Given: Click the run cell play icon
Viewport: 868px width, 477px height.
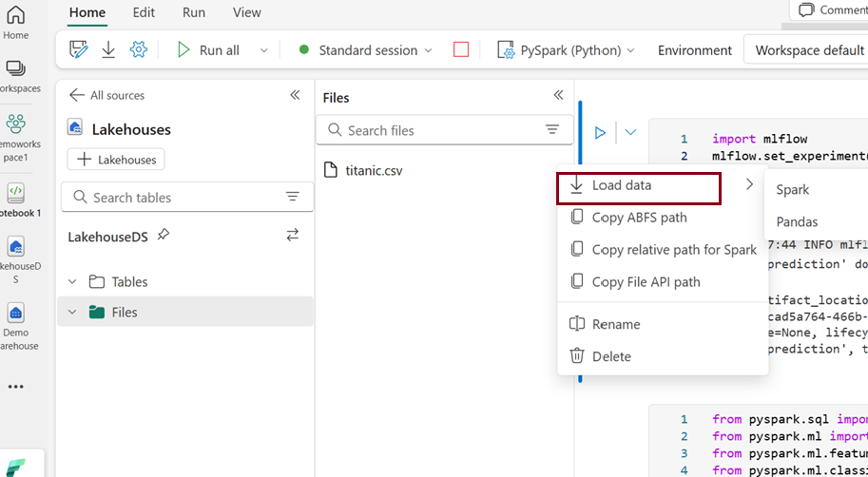Looking at the screenshot, I should [600, 133].
